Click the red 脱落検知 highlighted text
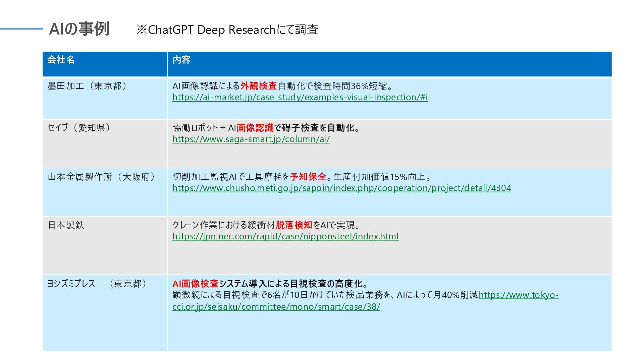This screenshot has height=362, width=644. pyautogui.click(x=293, y=225)
